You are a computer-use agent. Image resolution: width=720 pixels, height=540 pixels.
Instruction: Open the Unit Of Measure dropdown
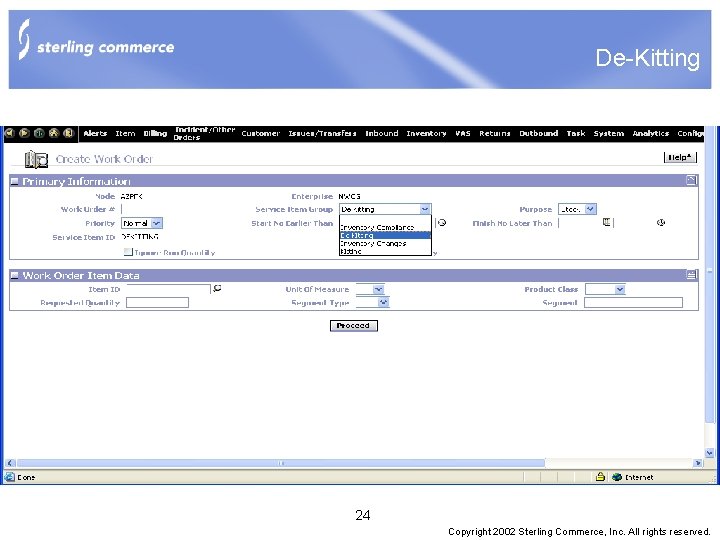(378, 289)
